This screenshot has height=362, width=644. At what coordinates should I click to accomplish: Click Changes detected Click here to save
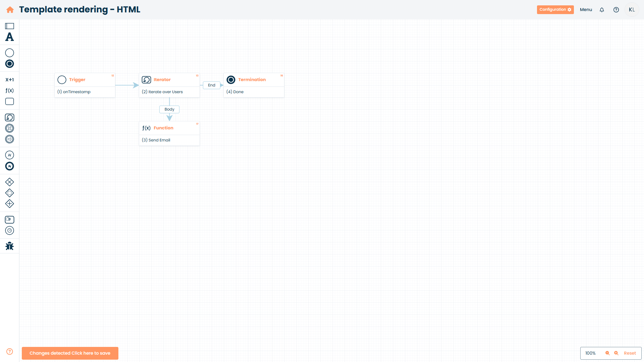point(70,353)
